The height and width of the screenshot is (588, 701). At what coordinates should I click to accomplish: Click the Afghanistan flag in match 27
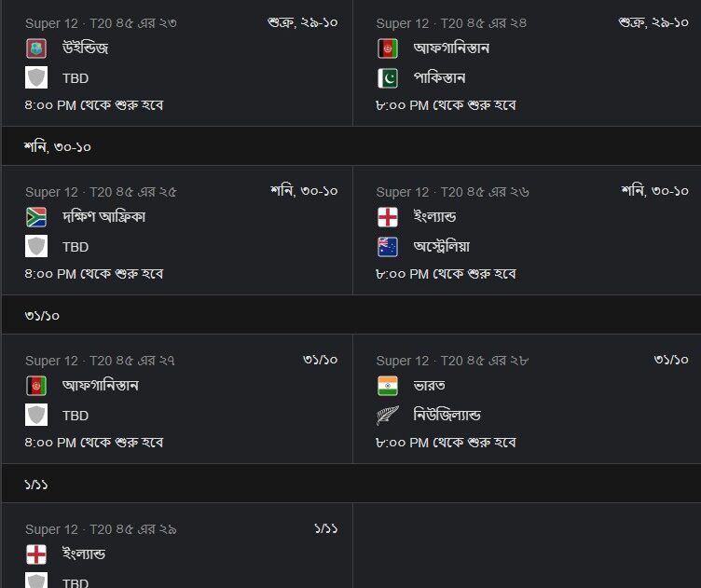click(x=36, y=386)
